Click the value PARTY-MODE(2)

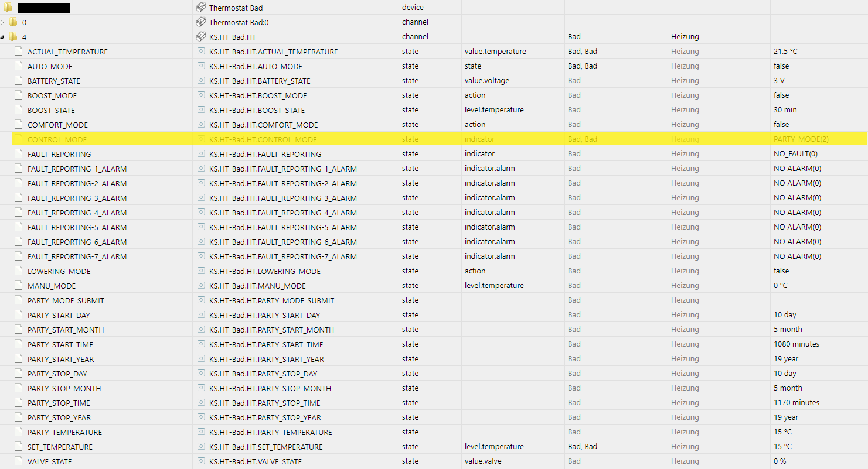[x=801, y=139]
